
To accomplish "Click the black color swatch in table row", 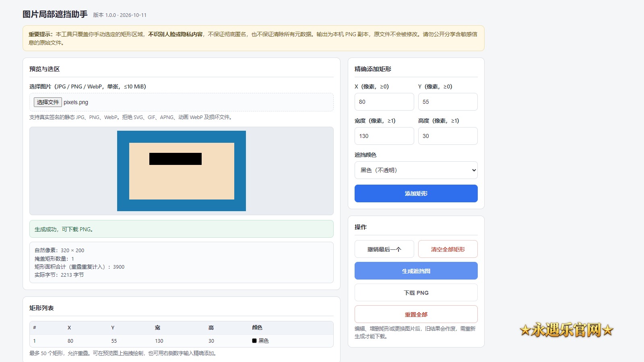I will 254,341.
